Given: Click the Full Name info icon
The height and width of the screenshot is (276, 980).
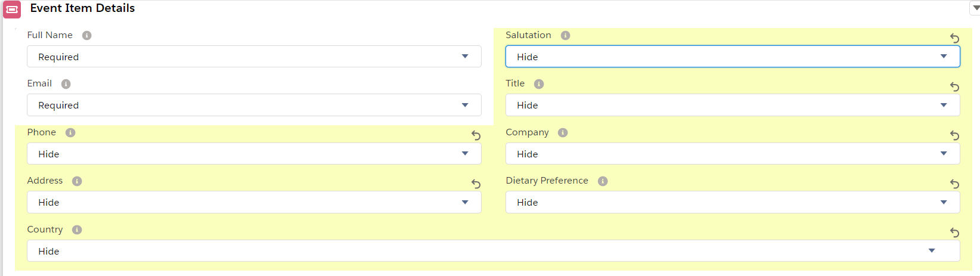Looking at the screenshot, I should (87, 36).
